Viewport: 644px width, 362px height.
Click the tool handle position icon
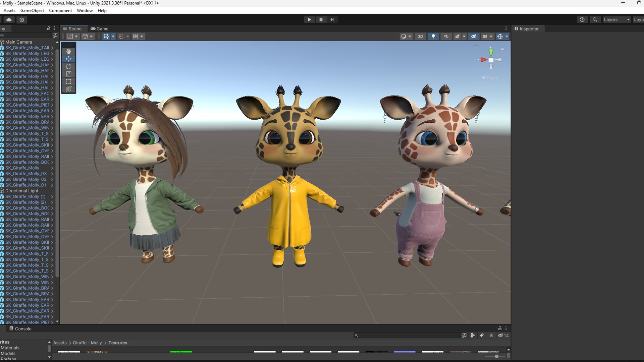(x=72, y=36)
